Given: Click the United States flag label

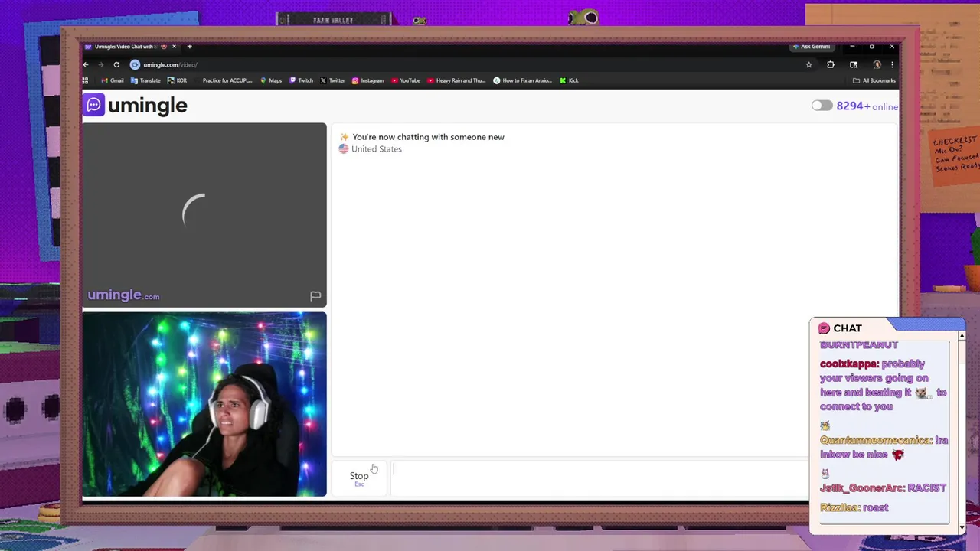Looking at the screenshot, I should (370, 149).
